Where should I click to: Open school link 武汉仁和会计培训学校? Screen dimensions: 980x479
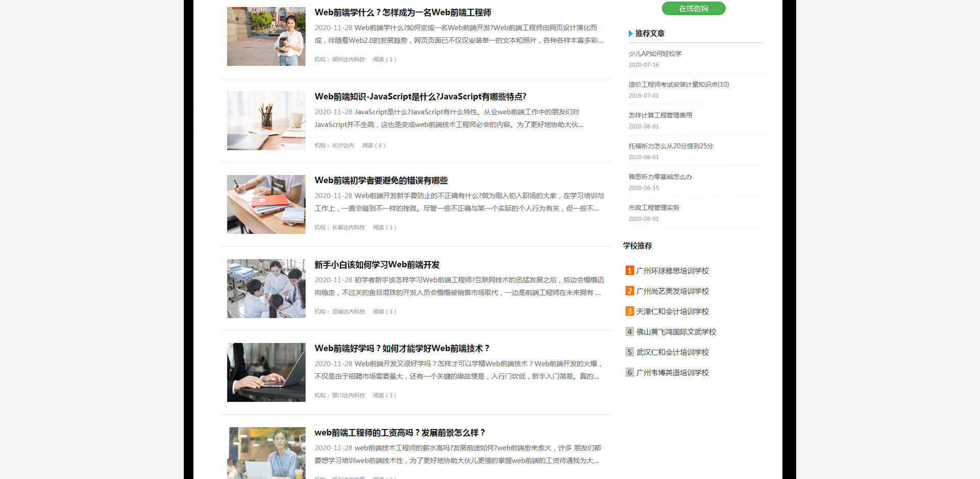673,352
